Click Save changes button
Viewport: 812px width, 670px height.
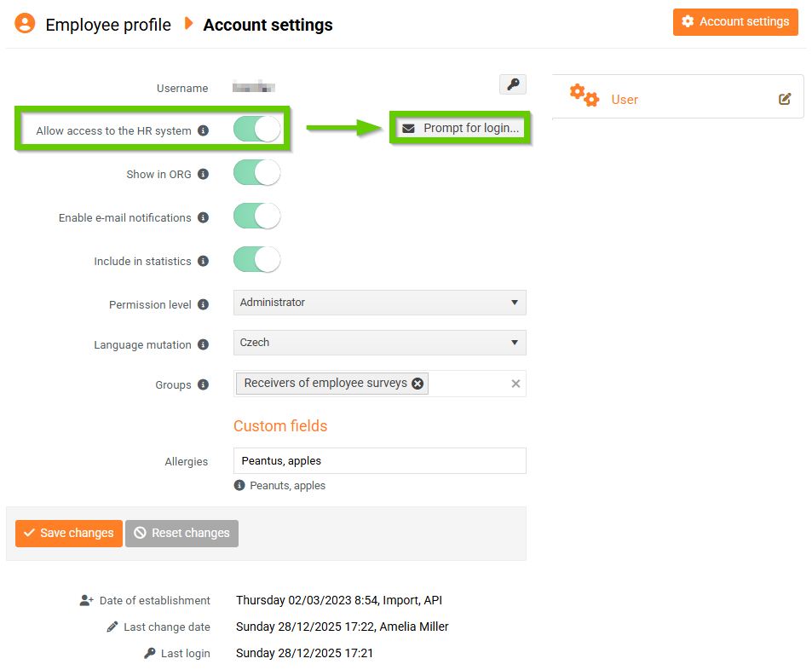(69, 533)
